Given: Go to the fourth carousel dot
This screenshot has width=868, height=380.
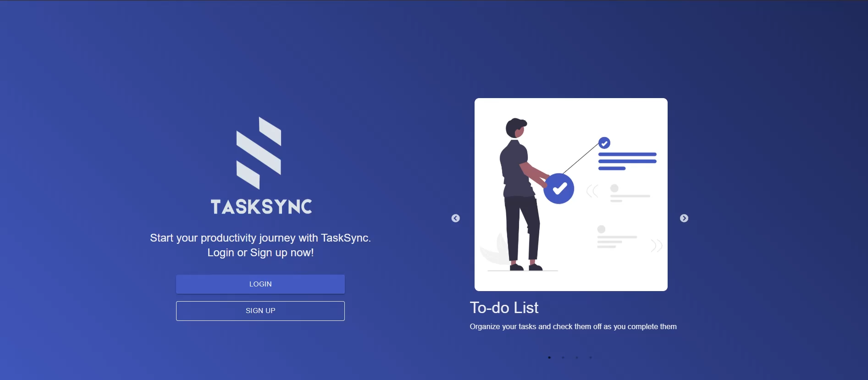Looking at the screenshot, I should click(591, 358).
